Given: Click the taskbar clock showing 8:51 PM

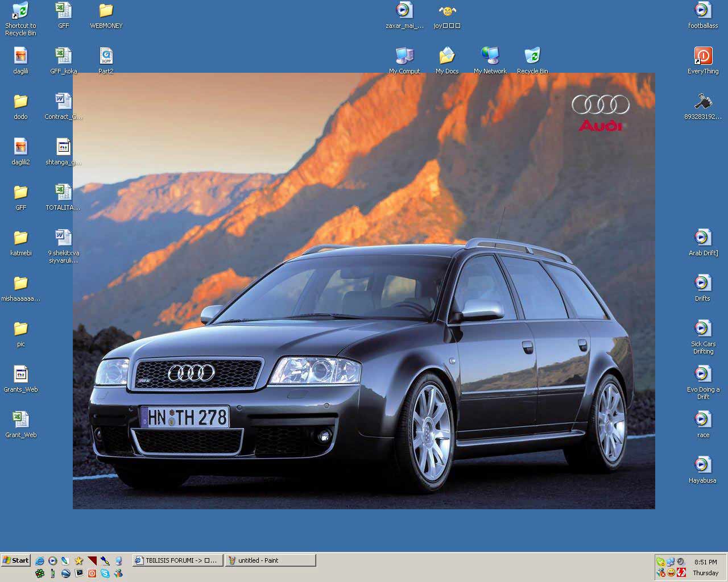Looking at the screenshot, I should pos(705,562).
